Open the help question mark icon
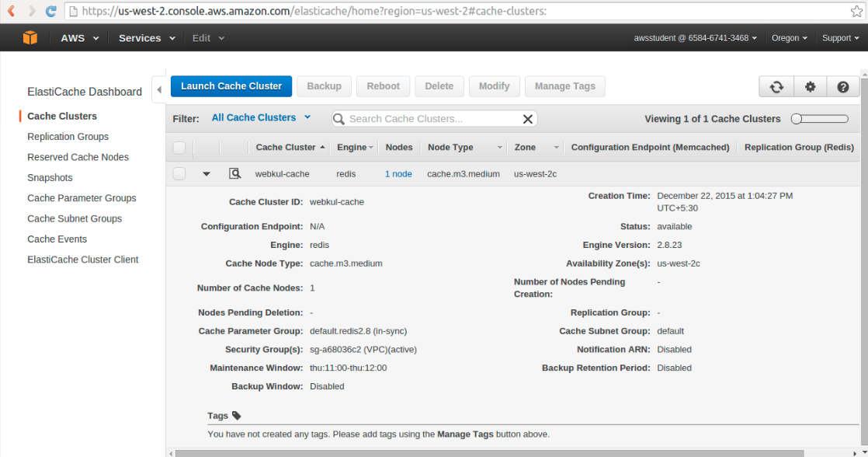This screenshot has width=868, height=457. (x=842, y=86)
